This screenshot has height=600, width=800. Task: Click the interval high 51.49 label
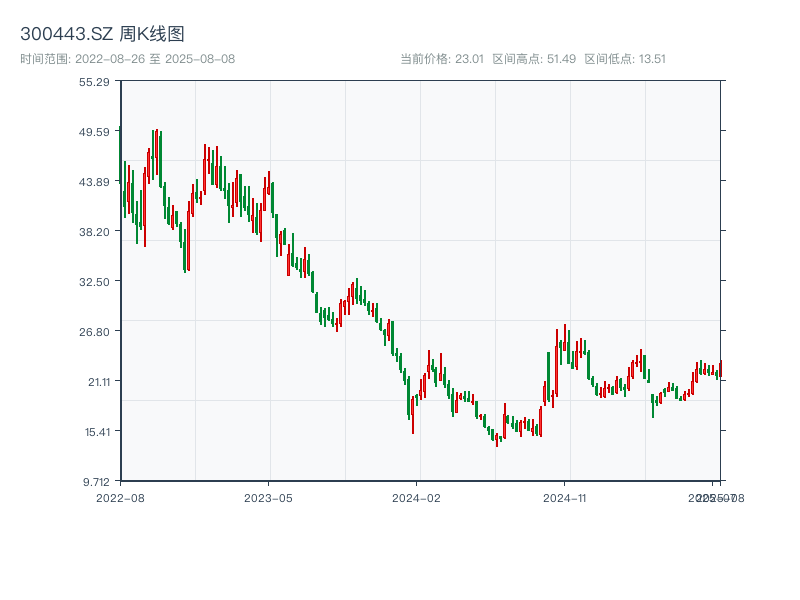point(534,59)
